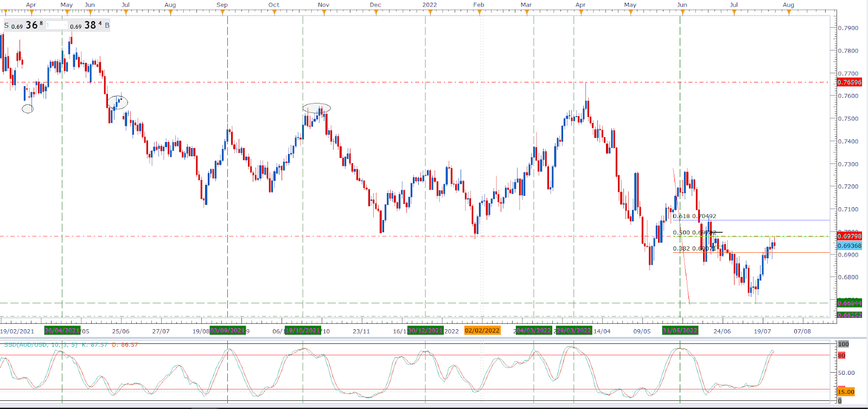Click the 0.6800 price on the right axis
The image size is (868, 409).
click(x=848, y=277)
